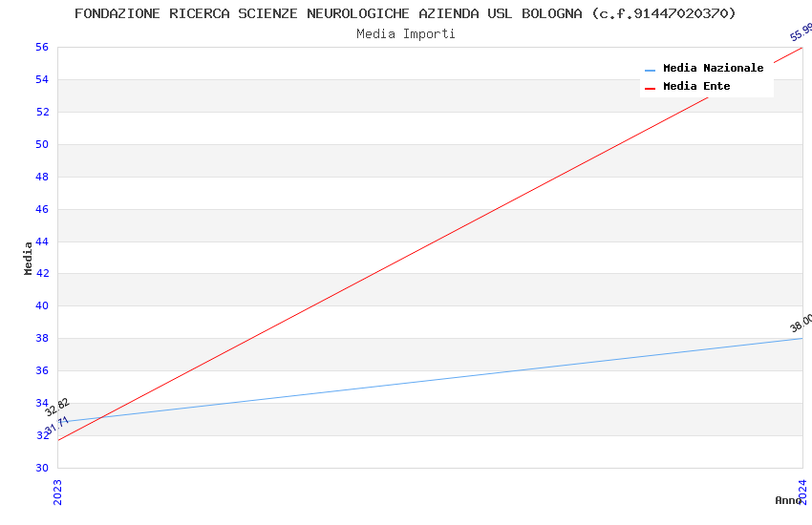Click the 55.99 data label
The image size is (812, 525).
coord(801,32)
